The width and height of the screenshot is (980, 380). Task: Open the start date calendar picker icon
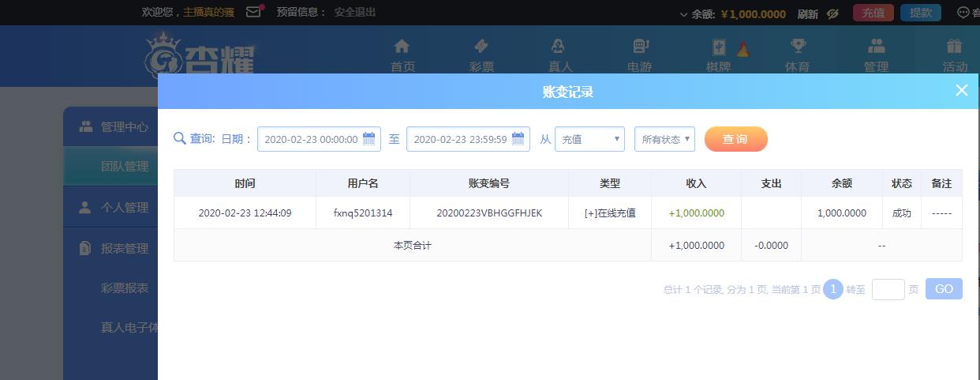(x=368, y=139)
